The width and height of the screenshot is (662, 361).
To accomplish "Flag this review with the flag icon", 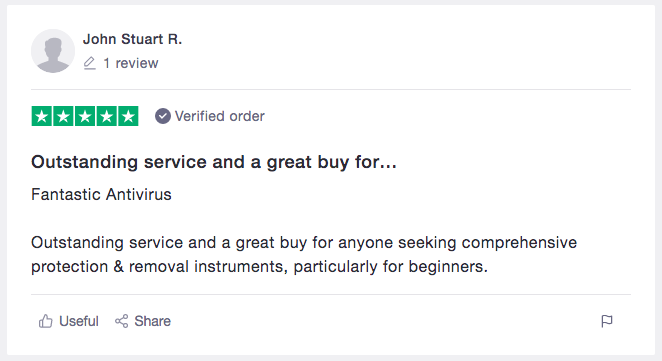I will pyautogui.click(x=607, y=321).
